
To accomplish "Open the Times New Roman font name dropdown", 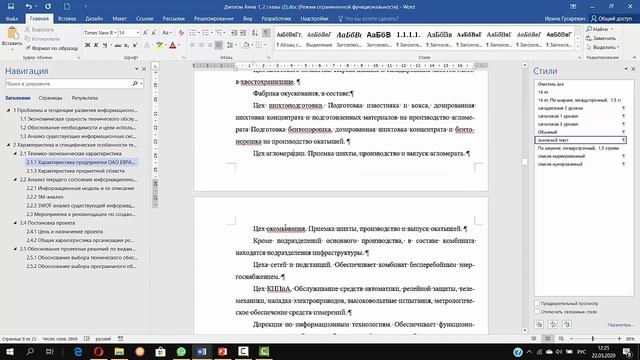I will [115, 33].
